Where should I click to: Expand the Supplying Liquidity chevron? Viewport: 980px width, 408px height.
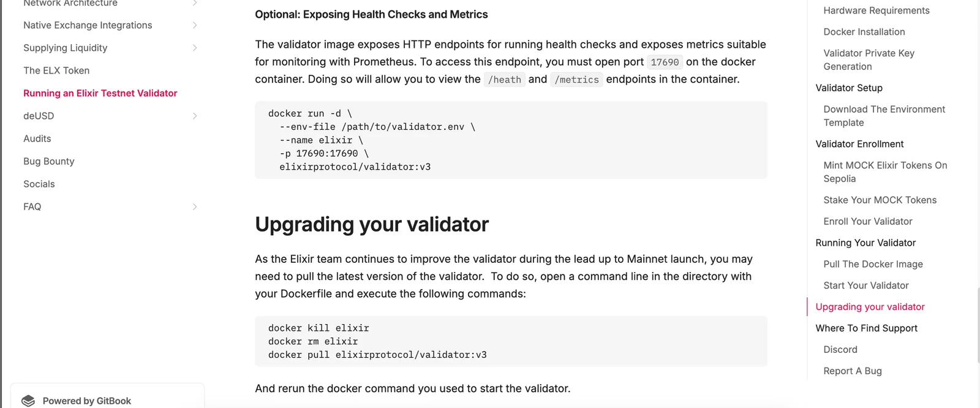(x=195, y=48)
